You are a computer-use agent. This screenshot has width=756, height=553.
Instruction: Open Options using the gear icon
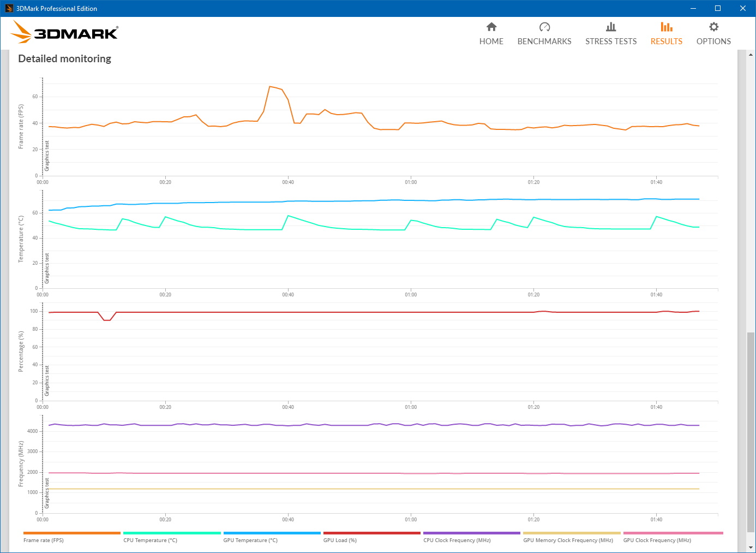pos(713,27)
